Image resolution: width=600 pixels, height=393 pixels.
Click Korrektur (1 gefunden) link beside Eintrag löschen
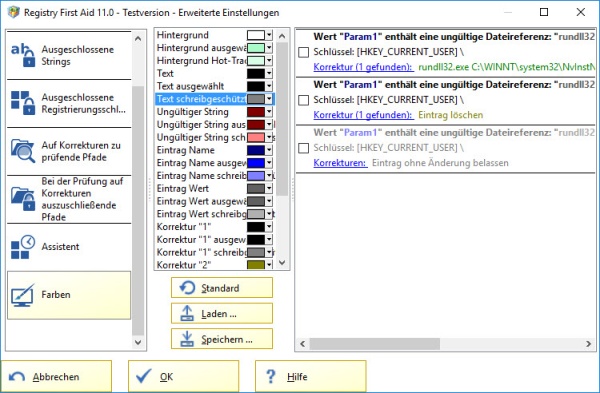pos(363,115)
